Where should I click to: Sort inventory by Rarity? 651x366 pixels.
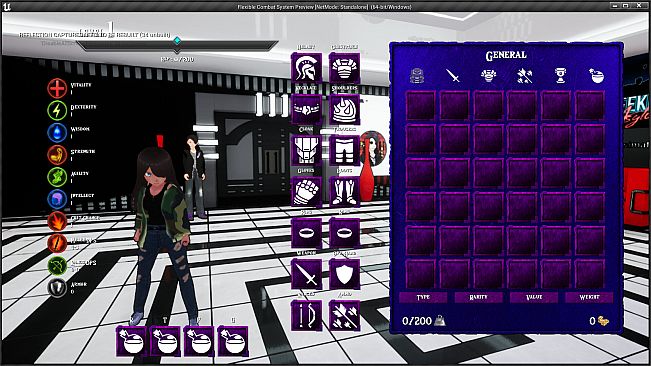(x=478, y=297)
